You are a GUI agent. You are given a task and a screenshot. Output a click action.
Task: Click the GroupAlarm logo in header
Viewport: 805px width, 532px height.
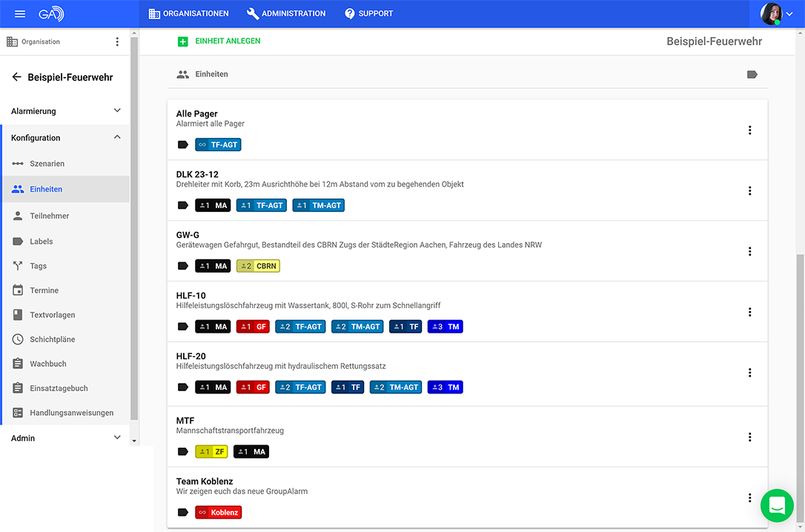(50, 14)
